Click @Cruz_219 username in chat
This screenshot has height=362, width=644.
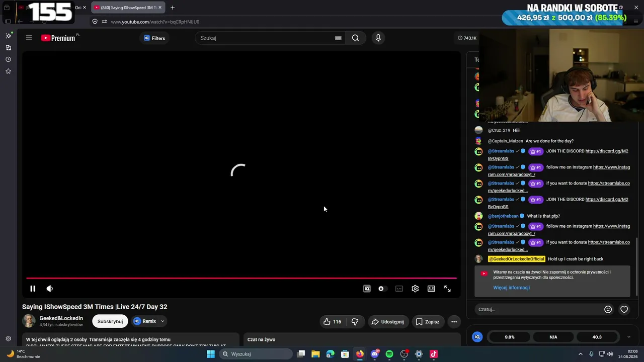point(499,130)
